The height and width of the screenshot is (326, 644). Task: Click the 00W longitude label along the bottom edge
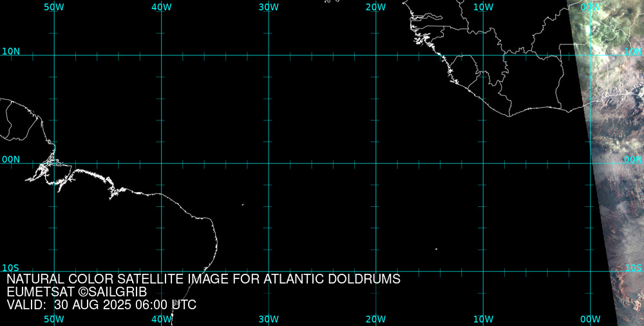tap(591, 319)
